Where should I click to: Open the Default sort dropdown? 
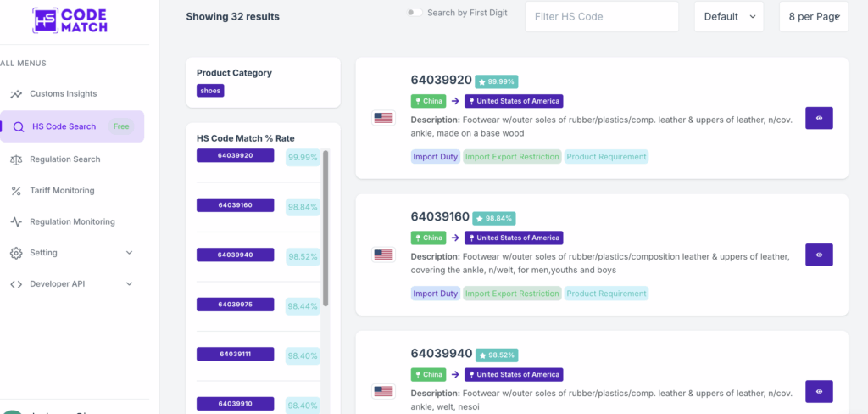tap(728, 17)
